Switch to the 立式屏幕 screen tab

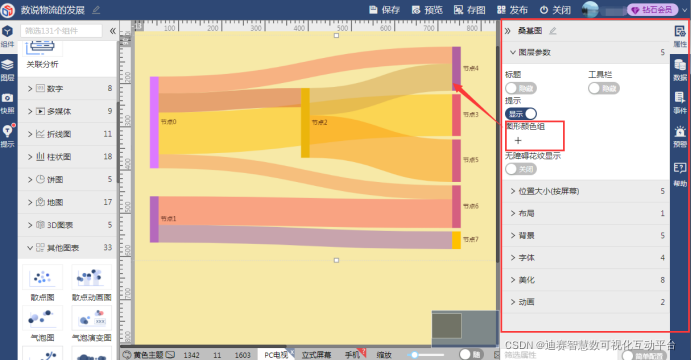click(x=316, y=355)
